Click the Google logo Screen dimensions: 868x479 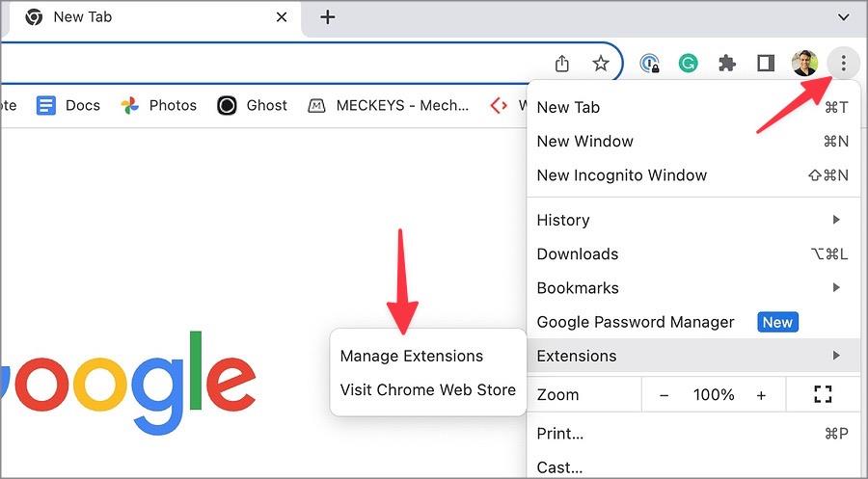(x=127, y=383)
